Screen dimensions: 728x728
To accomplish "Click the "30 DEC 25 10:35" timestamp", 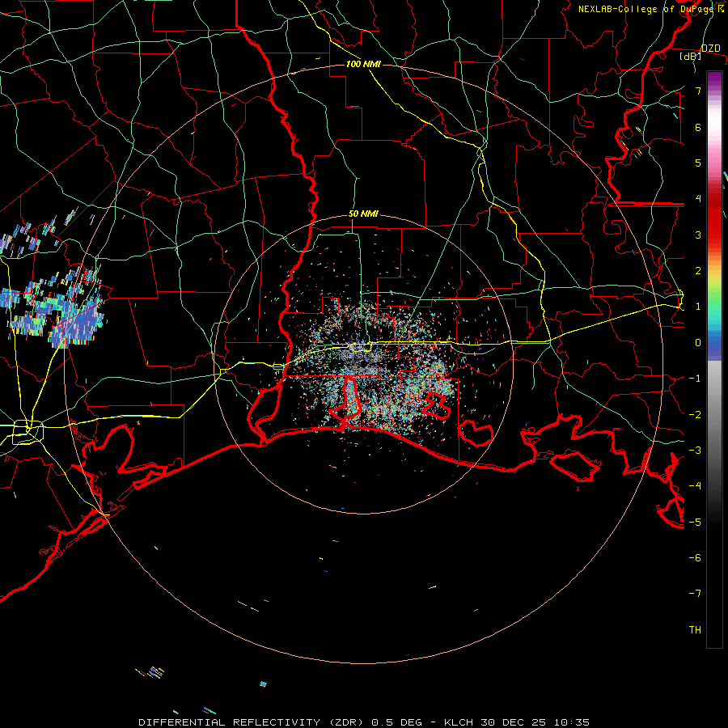I will point(534,722).
